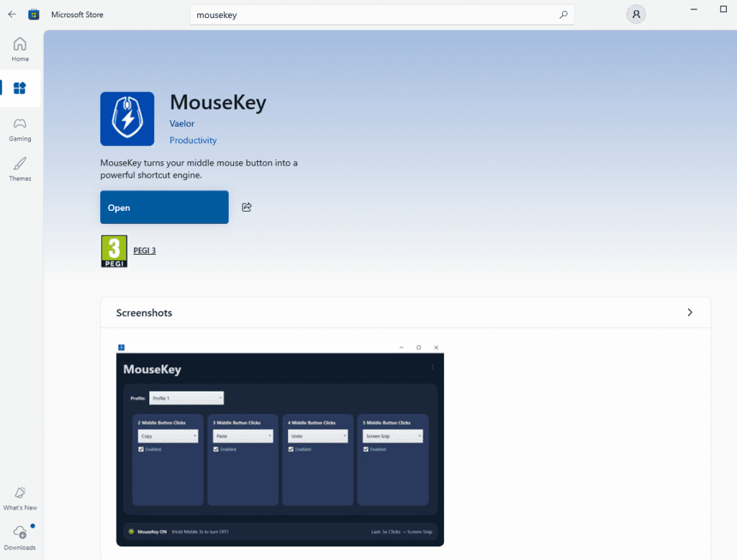Go back with the back arrow

click(12, 14)
